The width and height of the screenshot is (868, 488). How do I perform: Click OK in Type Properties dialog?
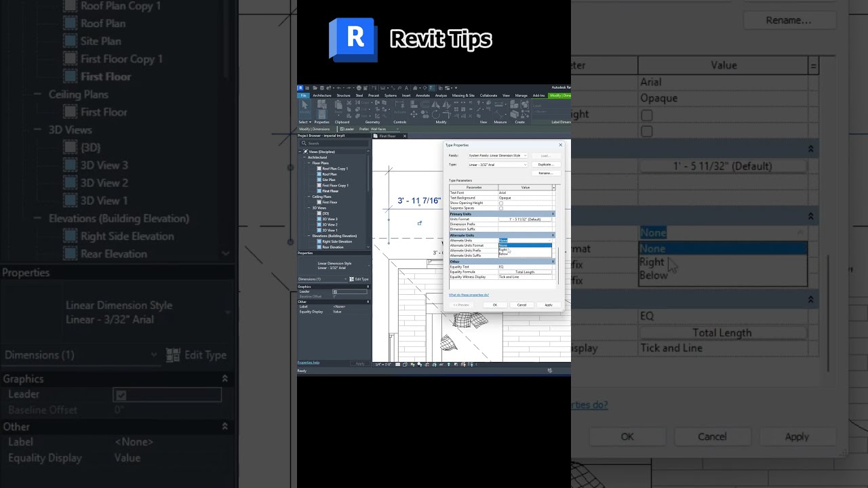tap(495, 305)
